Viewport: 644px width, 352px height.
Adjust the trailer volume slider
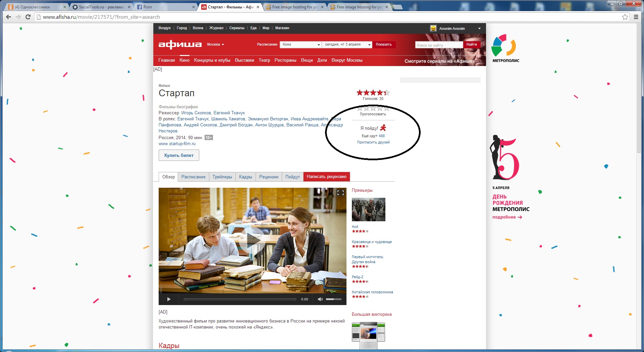(334, 299)
